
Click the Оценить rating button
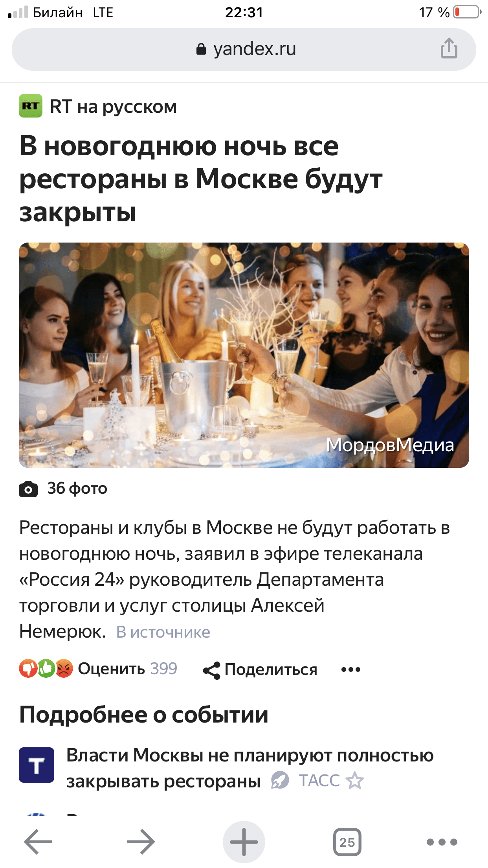[111, 669]
